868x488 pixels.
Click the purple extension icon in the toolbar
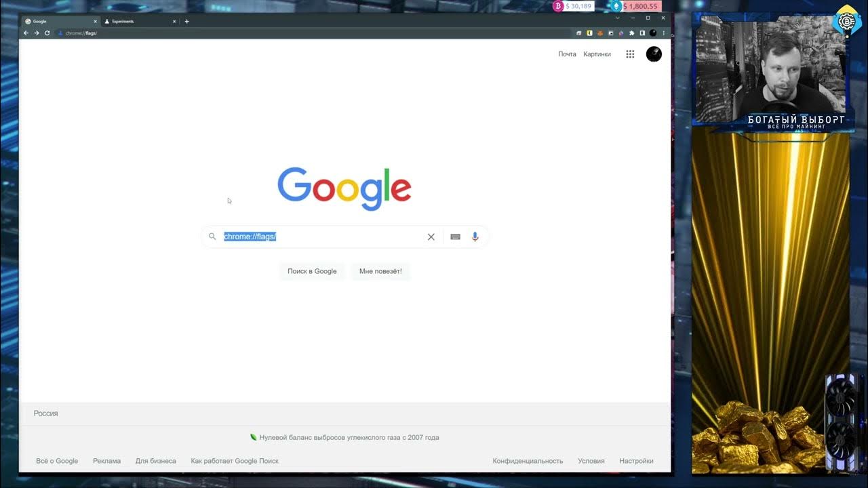[x=621, y=33]
